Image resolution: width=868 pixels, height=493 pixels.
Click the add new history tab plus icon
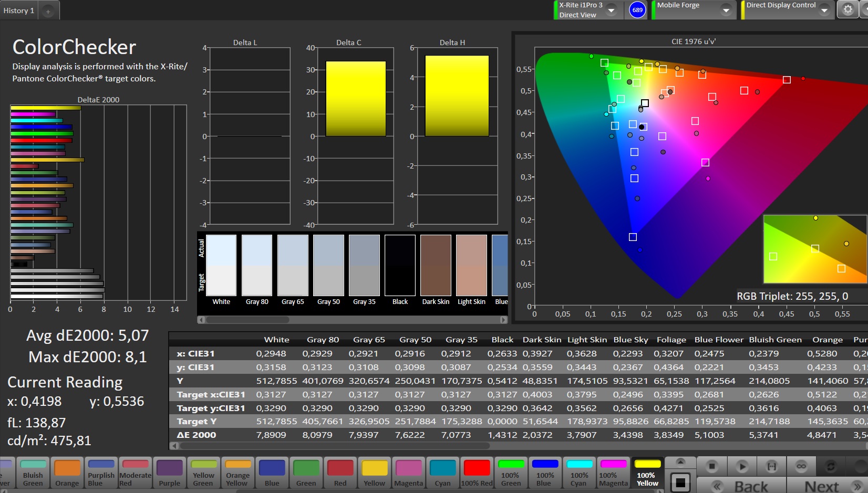(x=48, y=11)
